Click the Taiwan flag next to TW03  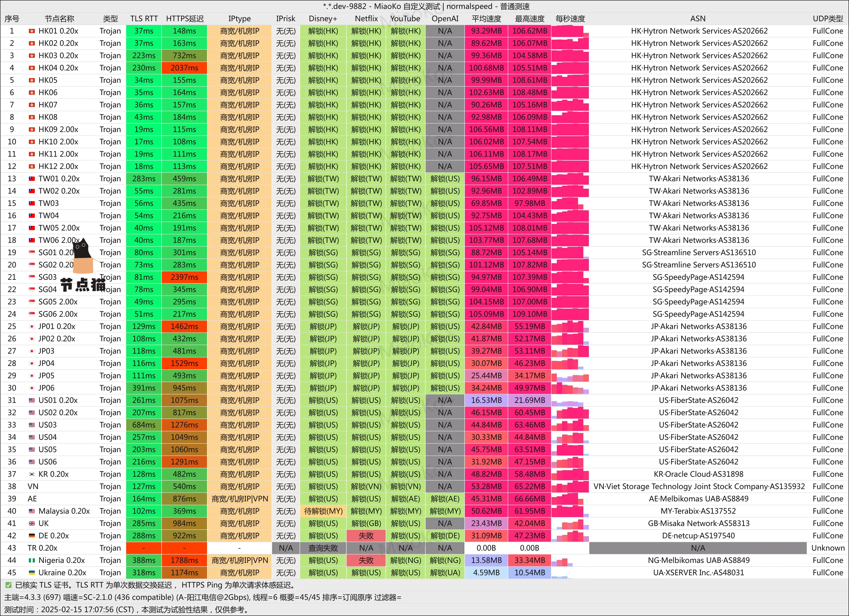(32, 204)
